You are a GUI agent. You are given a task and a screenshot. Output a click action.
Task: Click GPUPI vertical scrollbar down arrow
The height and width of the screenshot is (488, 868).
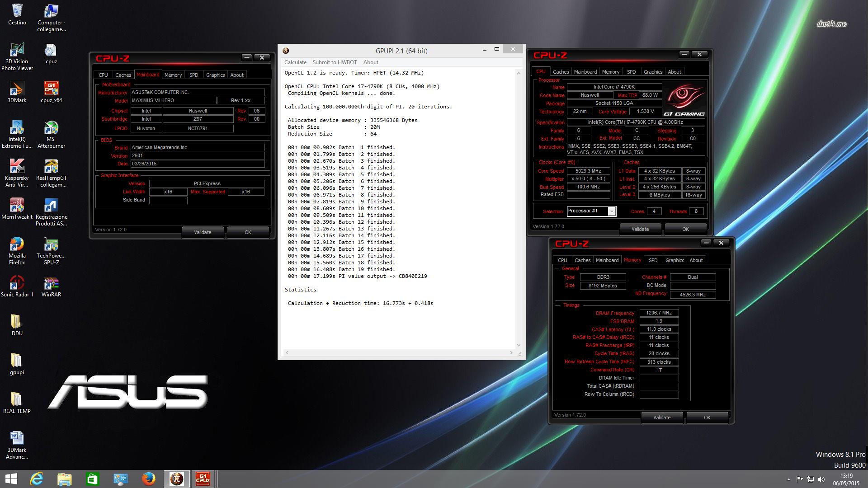pyautogui.click(x=519, y=345)
